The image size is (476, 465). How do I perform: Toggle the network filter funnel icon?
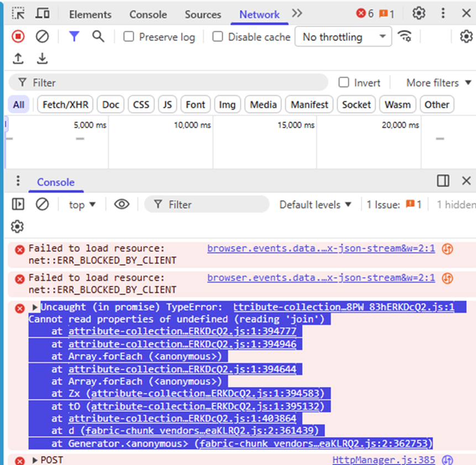(74, 36)
